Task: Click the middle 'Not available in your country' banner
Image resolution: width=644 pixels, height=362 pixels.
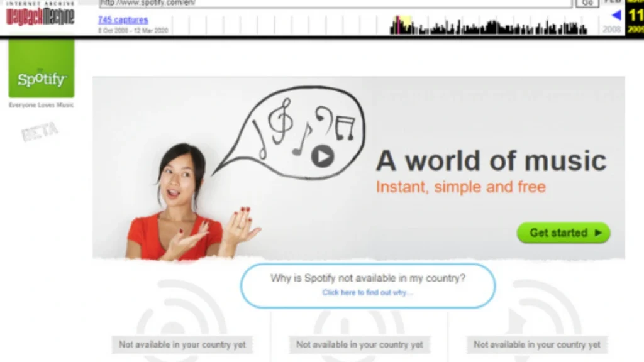Action: coord(358,344)
